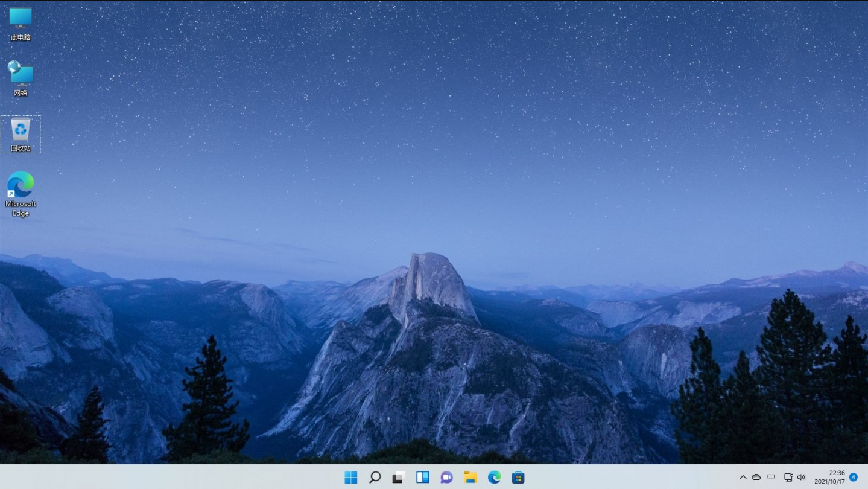Open Task View on taskbar

click(398, 478)
